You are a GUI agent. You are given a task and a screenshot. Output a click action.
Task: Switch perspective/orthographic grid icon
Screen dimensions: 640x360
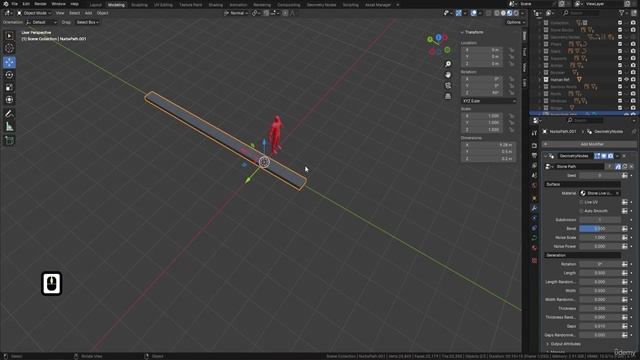pos(448,96)
